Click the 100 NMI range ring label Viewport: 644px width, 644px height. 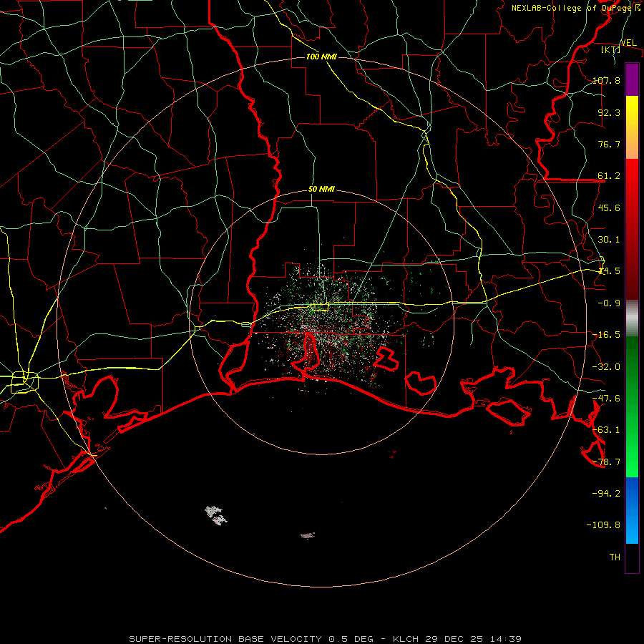coord(321,57)
